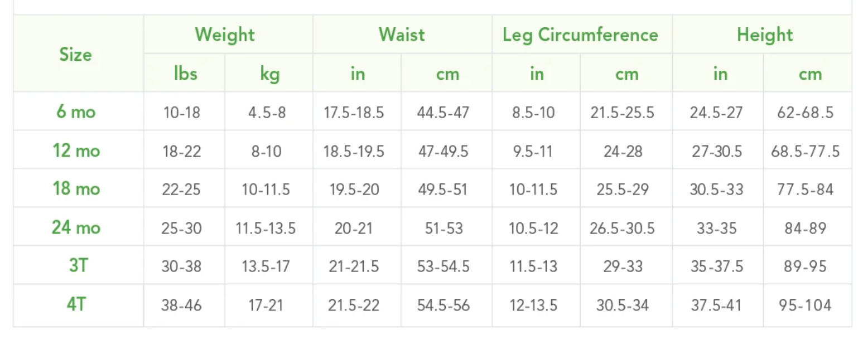The height and width of the screenshot is (340, 868).
Task: Select the Waist column group header
Action: pyautogui.click(x=402, y=35)
